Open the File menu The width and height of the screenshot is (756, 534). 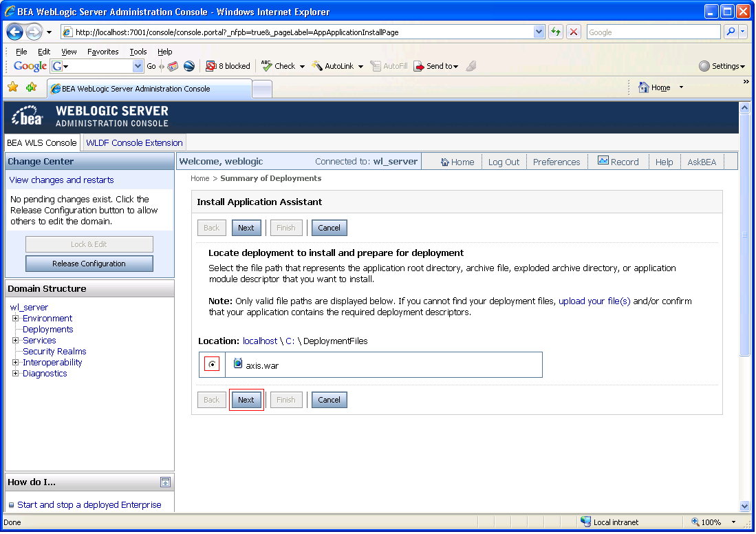coord(21,52)
